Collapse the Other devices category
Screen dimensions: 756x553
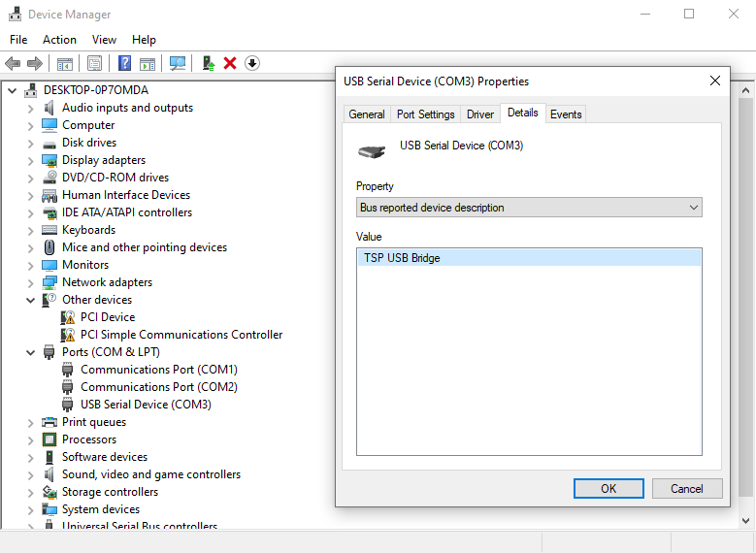[x=30, y=300]
